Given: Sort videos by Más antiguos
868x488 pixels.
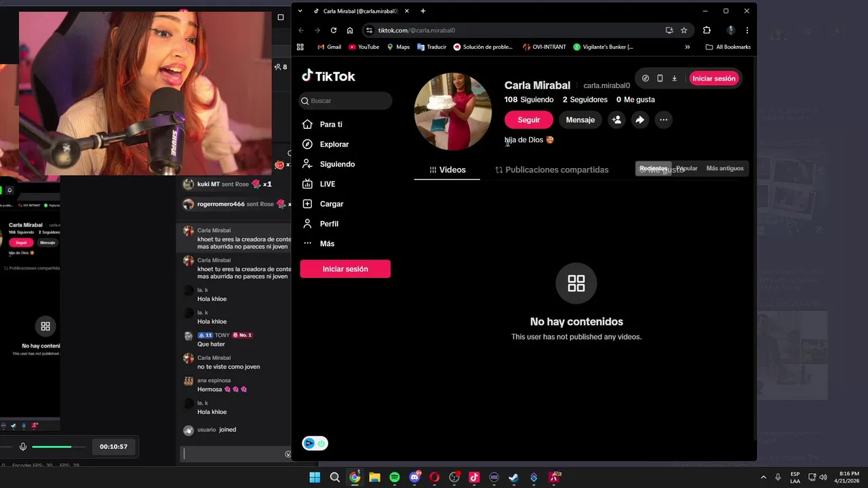Looking at the screenshot, I should tap(725, 168).
